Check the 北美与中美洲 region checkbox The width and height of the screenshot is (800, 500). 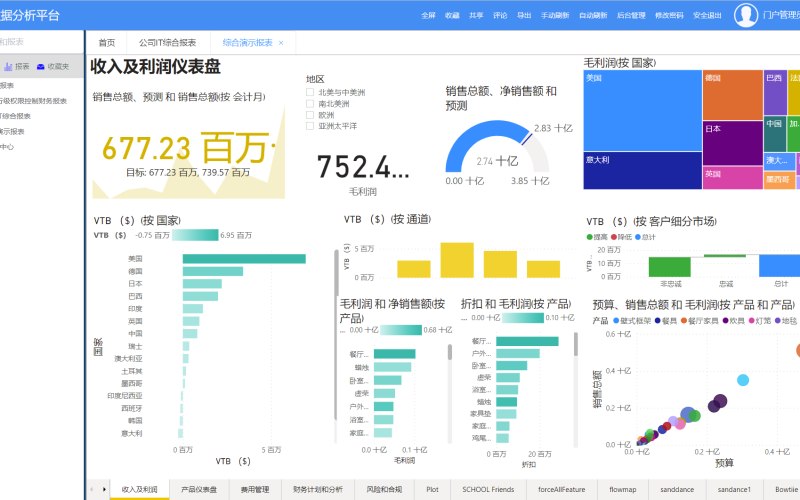point(310,92)
